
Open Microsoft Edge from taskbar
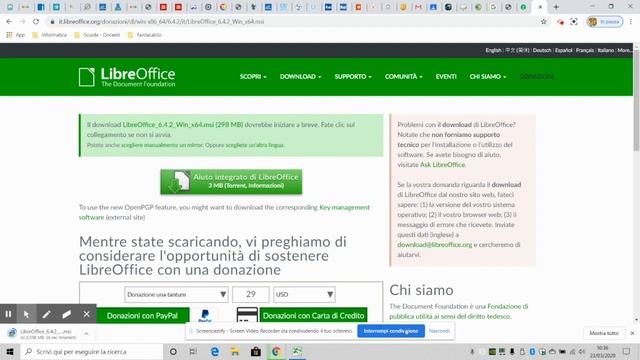coord(214,351)
